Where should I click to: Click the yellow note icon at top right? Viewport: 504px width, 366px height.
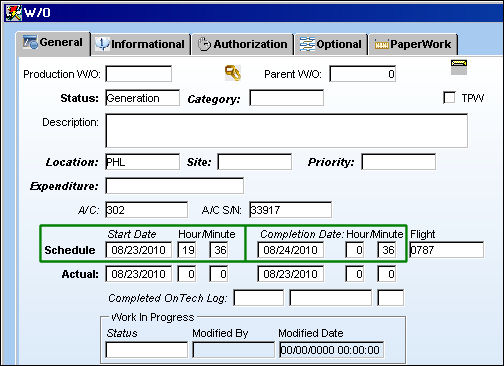coord(459,67)
